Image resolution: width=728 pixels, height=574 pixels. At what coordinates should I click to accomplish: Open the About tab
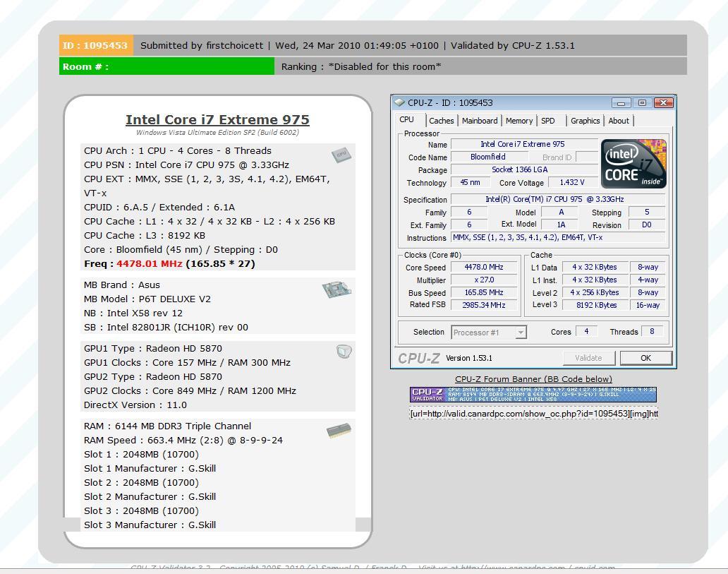[619, 121]
